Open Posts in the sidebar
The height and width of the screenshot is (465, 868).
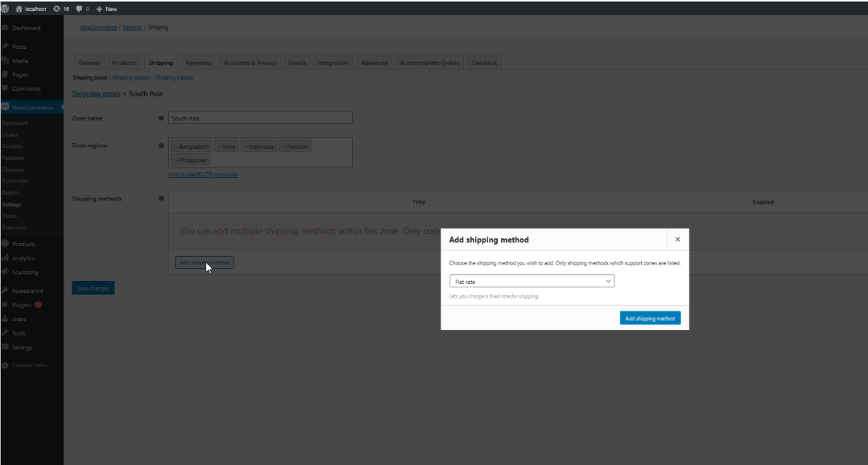(x=19, y=47)
